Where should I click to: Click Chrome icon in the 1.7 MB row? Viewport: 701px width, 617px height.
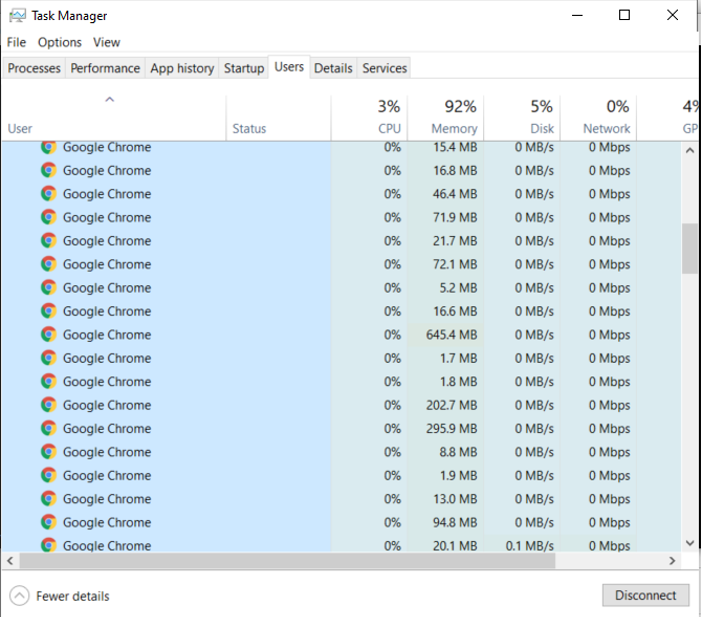point(49,358)
